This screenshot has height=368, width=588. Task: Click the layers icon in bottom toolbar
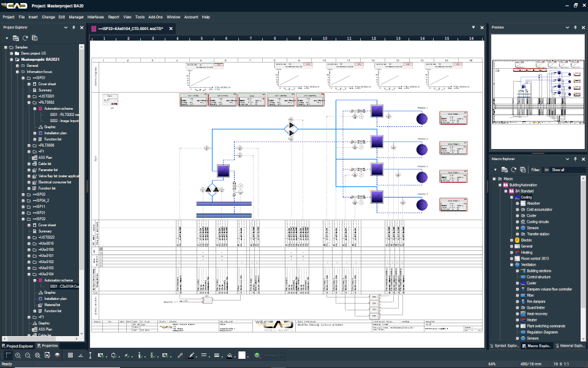(57, 355)
